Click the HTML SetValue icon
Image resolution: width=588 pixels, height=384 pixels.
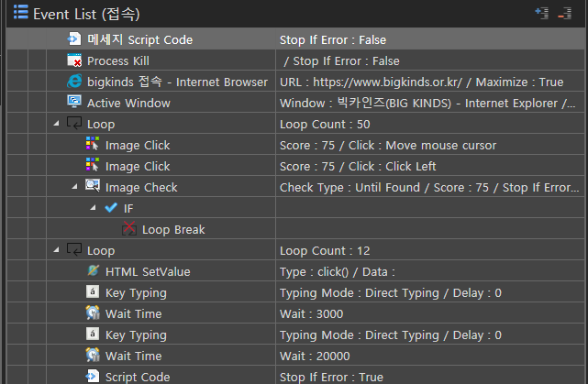93,270
